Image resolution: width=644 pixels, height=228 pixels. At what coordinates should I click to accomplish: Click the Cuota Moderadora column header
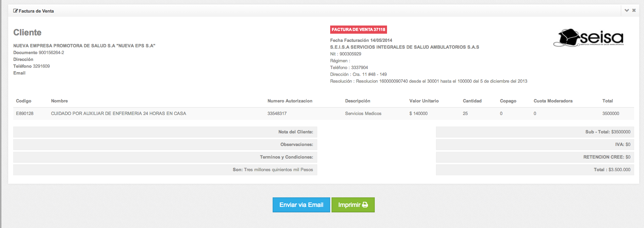tap(553, 101)
